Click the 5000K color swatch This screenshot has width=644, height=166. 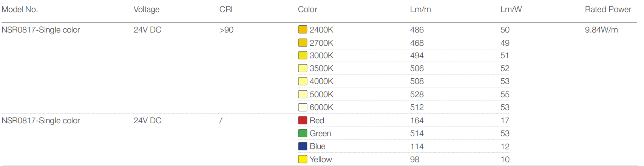[303, 95]
